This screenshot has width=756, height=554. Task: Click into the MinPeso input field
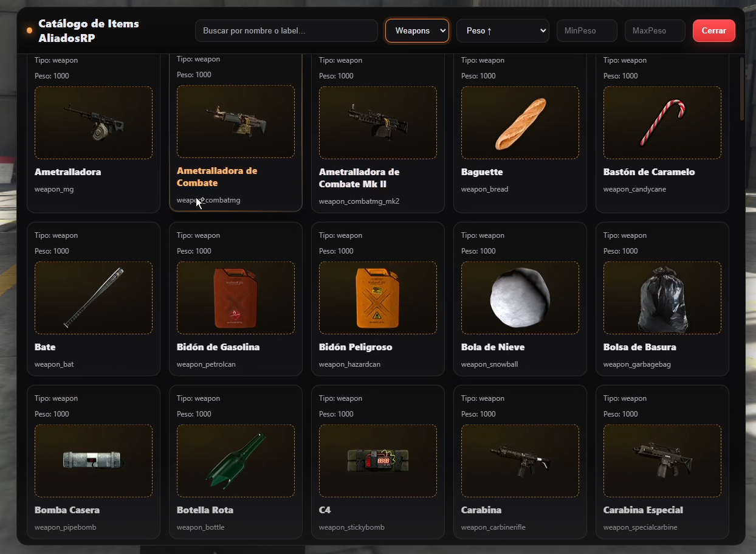tap(586, 31)
